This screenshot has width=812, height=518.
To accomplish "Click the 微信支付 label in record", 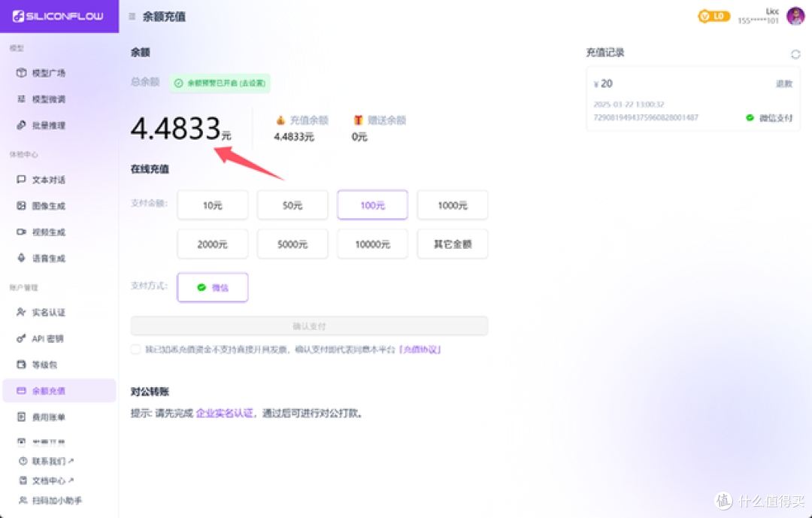I will pyautogui.click(x=776, y=117).
